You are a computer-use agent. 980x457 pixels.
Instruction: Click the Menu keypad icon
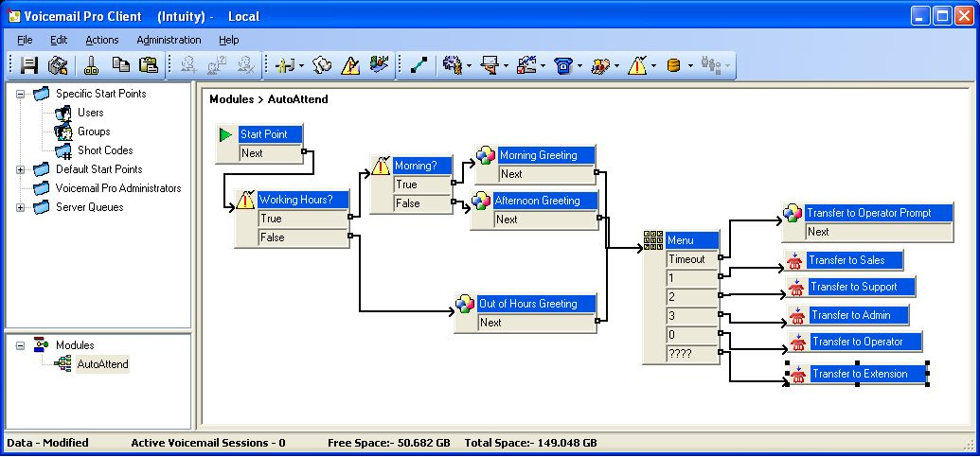(653, 240)
